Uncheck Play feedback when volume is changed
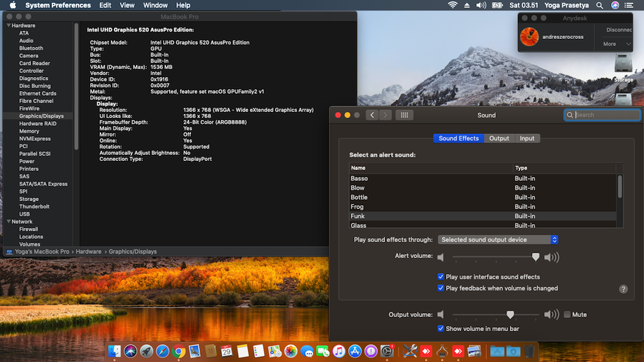This screenshot has width=644, height=362. click(x=441, y=288)
